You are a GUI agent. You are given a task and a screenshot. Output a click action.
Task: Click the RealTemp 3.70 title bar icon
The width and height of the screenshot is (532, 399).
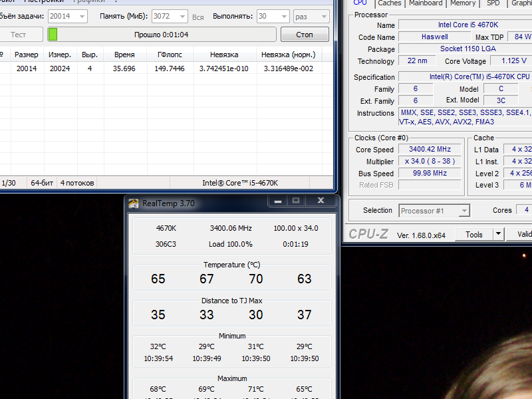tap(134, 203)
